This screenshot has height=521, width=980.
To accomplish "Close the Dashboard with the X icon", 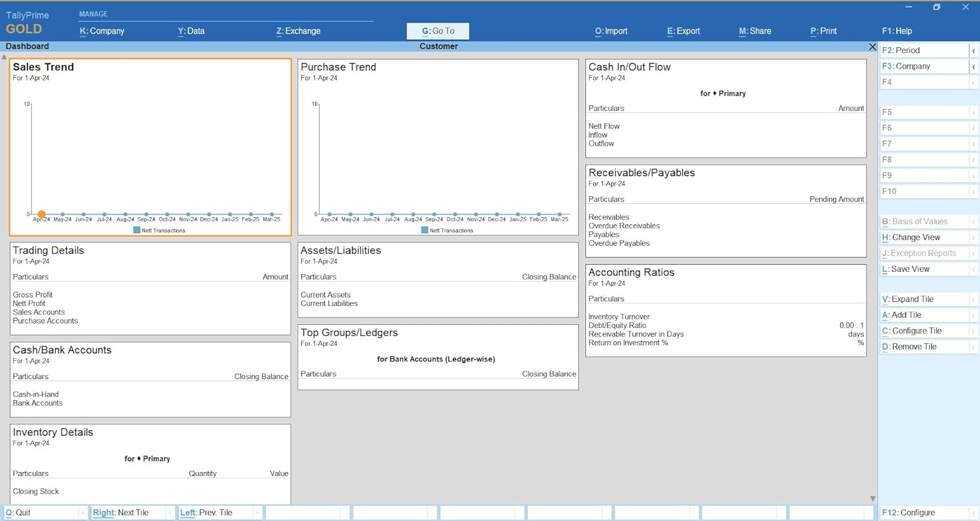I will tap(872, 46).
